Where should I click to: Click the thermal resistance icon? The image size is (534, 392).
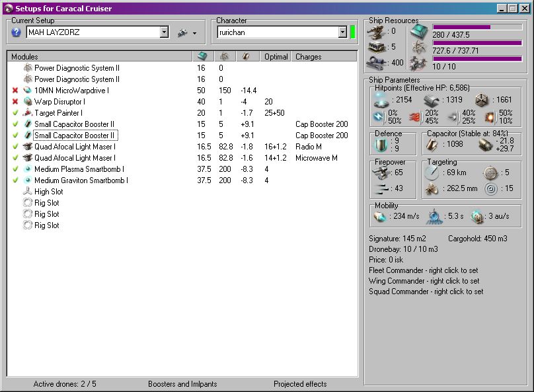coord(416,117)
